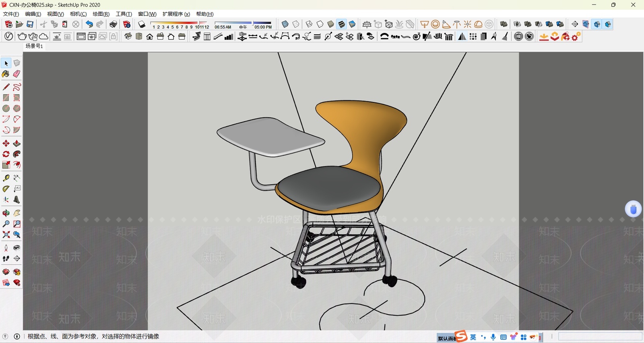Select the Push/Pull tool
The image size is (644, 343).
tap(17, 143)
